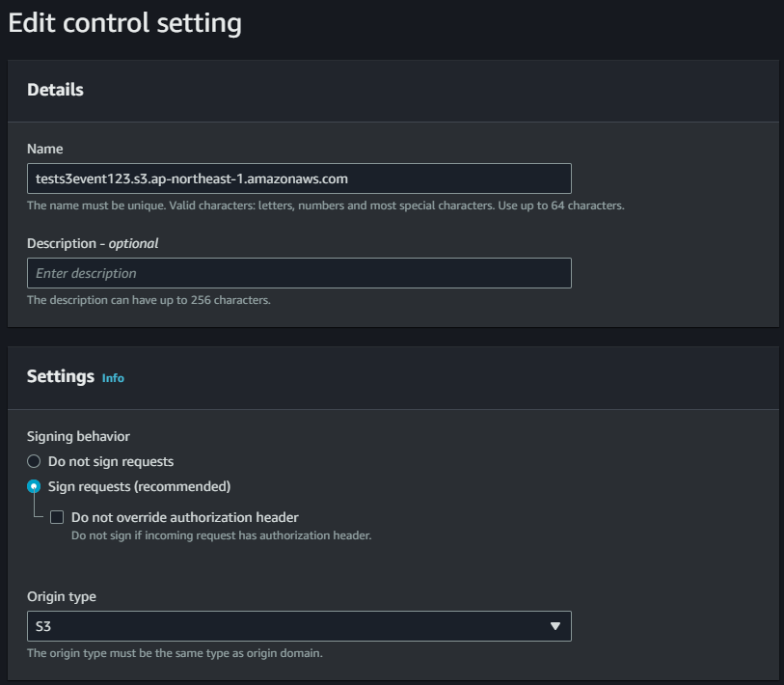Click the 'Sign requests (recommended)' label text
Screen dimensions: 784x685
coord(139,487)
